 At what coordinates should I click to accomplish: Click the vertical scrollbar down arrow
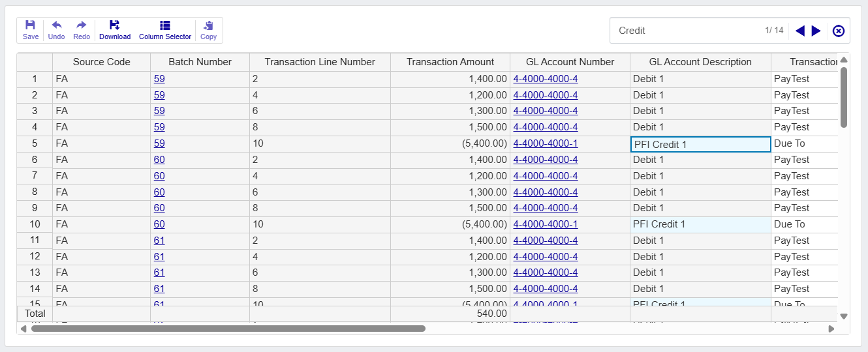(x=843, y=316)
